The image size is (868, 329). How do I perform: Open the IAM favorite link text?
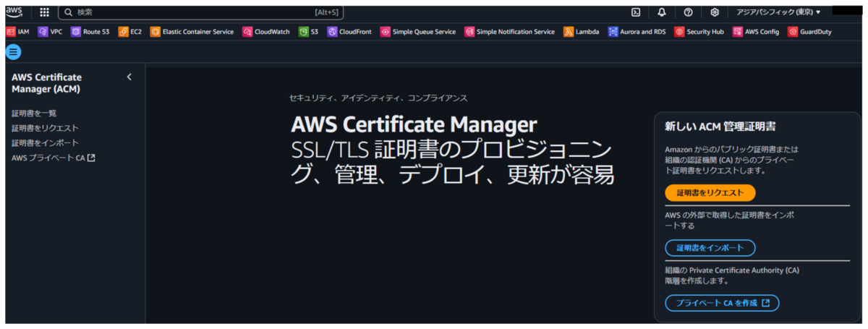(x=23, y=32)
